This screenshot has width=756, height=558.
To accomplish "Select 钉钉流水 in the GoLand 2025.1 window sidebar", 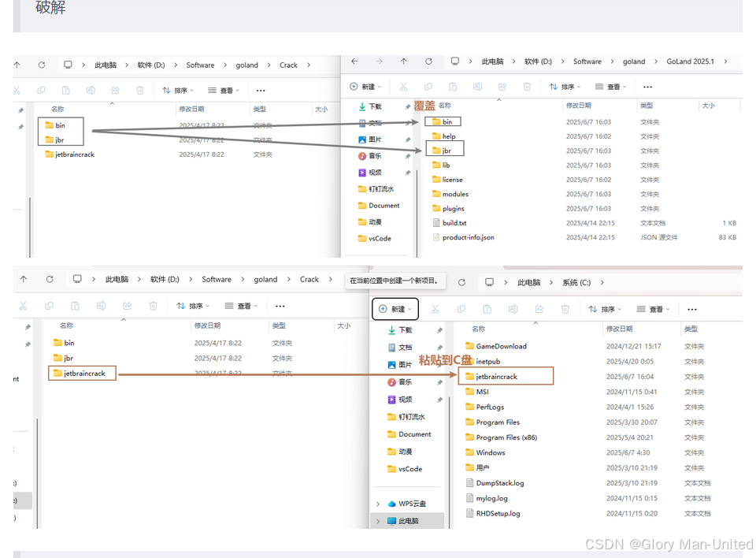I will pos(376,188).
